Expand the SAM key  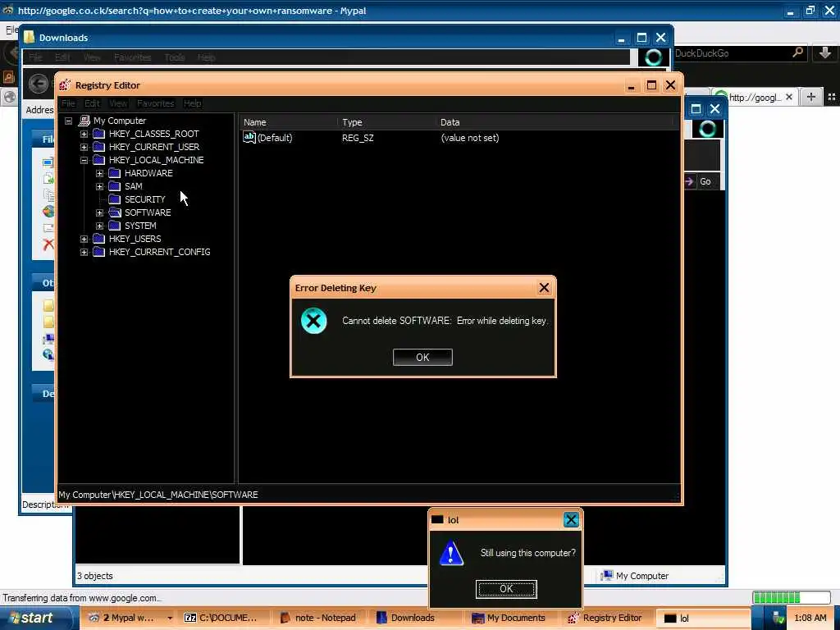(99, 186)
